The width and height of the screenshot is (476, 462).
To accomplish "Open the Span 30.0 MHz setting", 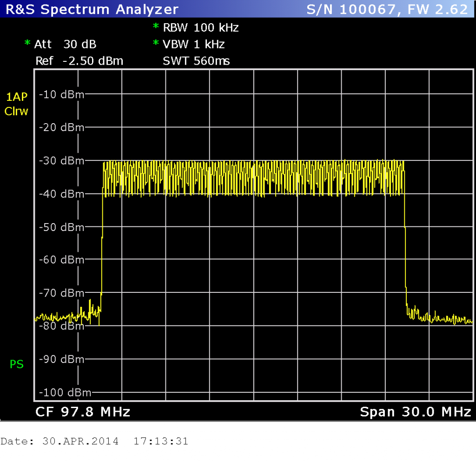I will pos(416,411).
